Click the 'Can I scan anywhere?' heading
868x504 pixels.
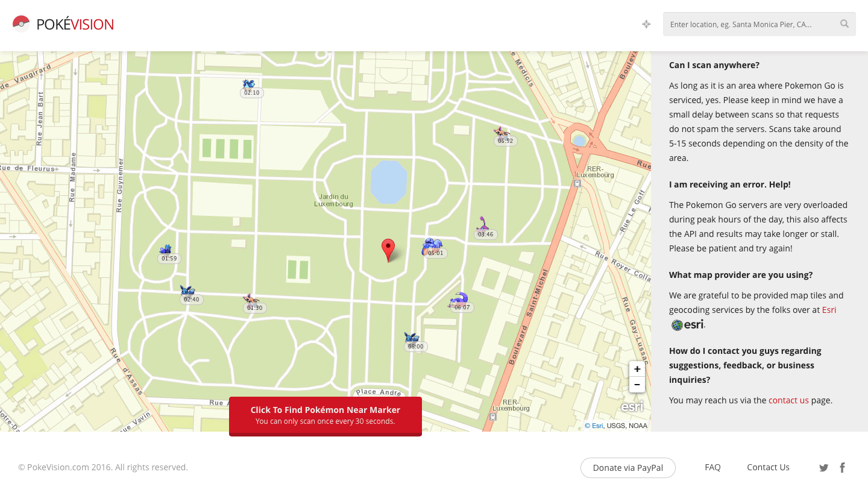click(714, 65)
